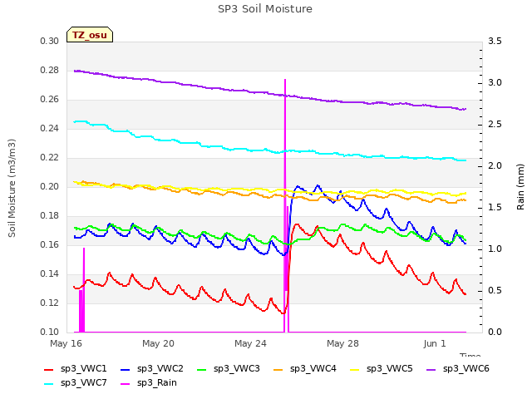
Task: Click the 2.0 rain axis tick label
Action: (495, 166)
